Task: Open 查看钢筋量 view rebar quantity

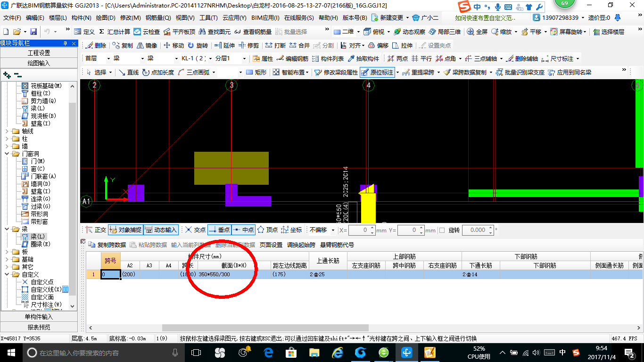Action: 253,32
